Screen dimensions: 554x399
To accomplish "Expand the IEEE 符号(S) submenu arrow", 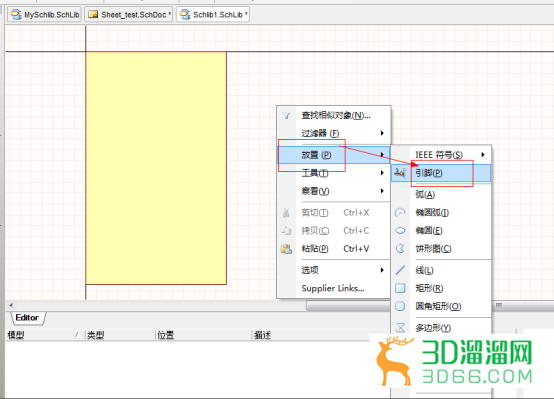I will click(x=483, y=155).
